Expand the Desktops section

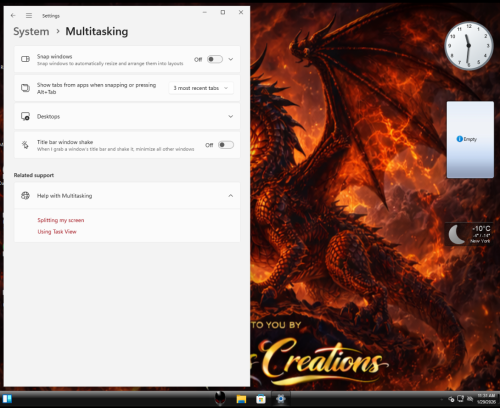[127, 116]
